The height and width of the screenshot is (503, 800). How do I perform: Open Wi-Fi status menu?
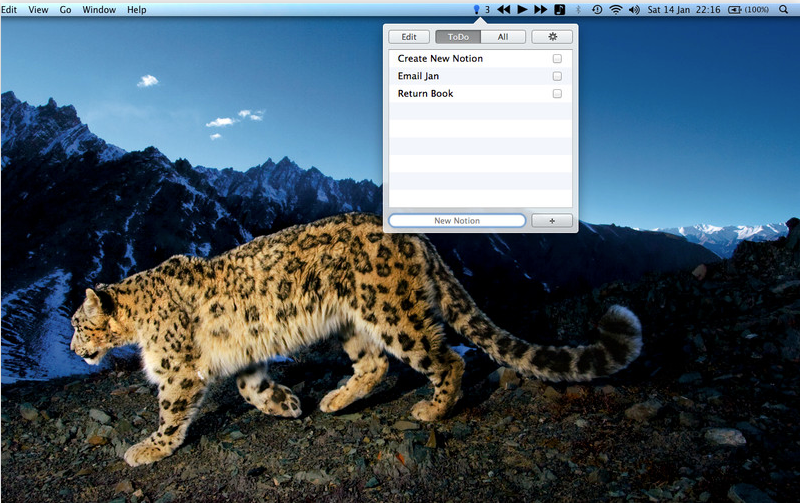[x=616, y=9]
